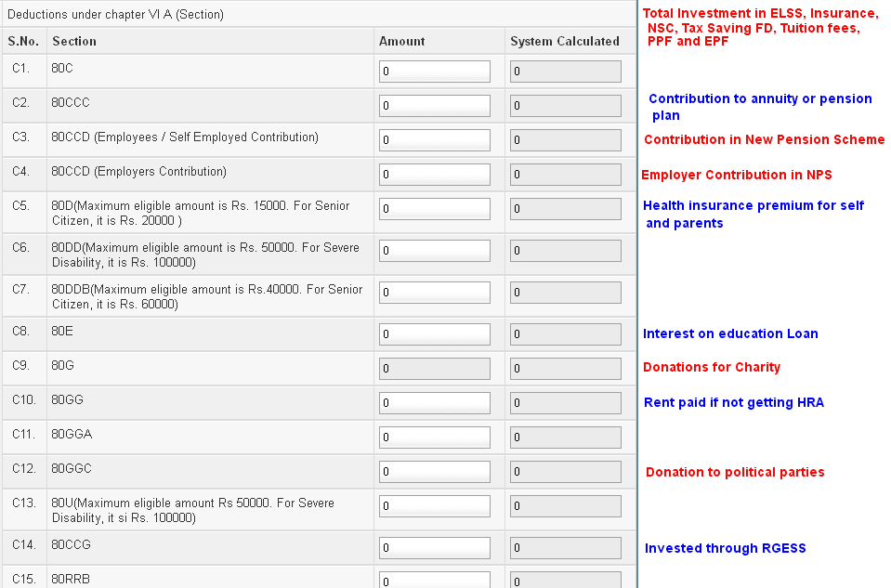Viewport: 891px width, 588px height.
Task: Click the '80GG' section label
Action: point(67,400)
